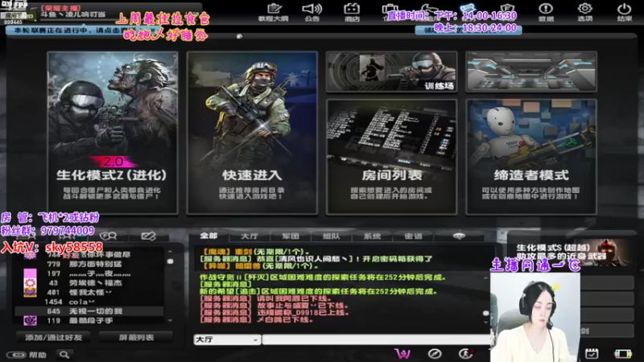
Task: Switch to the 密语 chat tab
Action: point(413,236)
